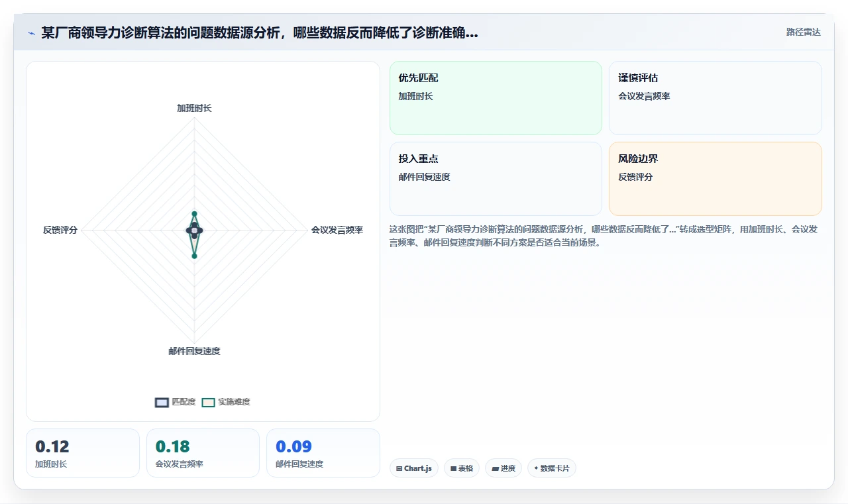Click the 0.18 会议发言频率 stat card
Viewport: 848px width, 504px height.
(x=203, y=453)
